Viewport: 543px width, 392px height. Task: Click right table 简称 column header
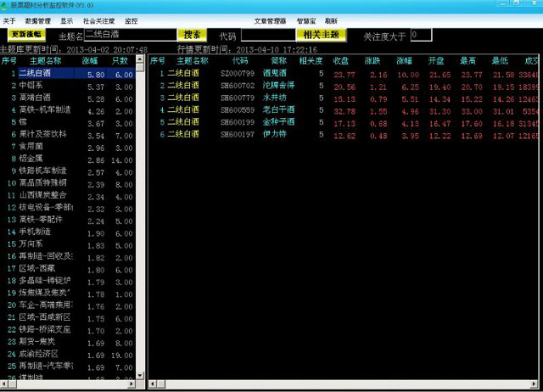[279, 60]
